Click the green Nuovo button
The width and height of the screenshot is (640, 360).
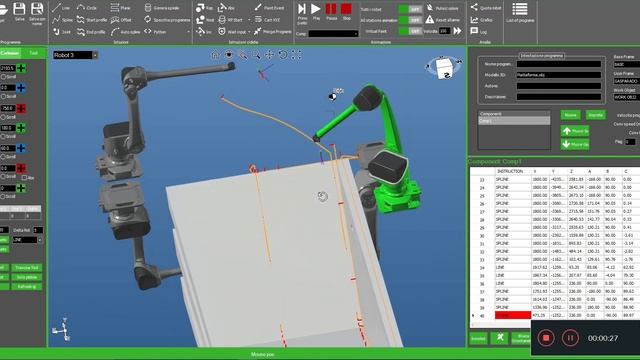tap(570, 115)
